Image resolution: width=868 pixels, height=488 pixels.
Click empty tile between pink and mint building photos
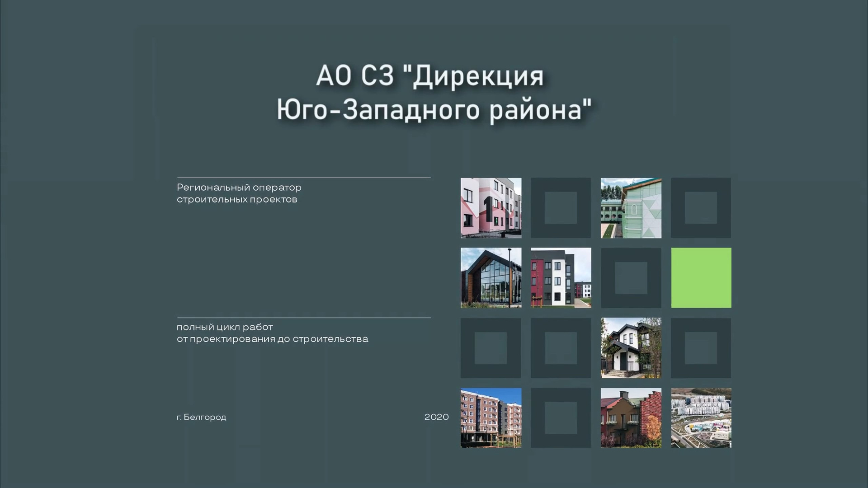[561, 208]
